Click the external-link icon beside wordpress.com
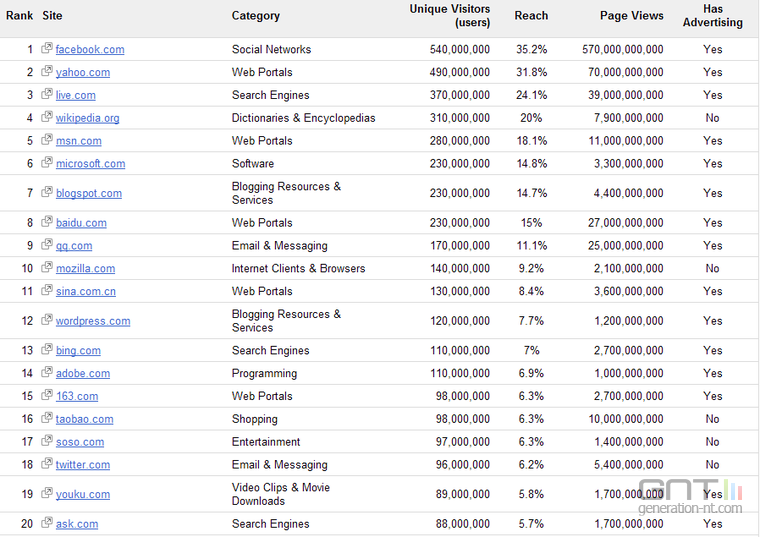The width and height of the screenshot is (760, 537). tap(47, 319)
